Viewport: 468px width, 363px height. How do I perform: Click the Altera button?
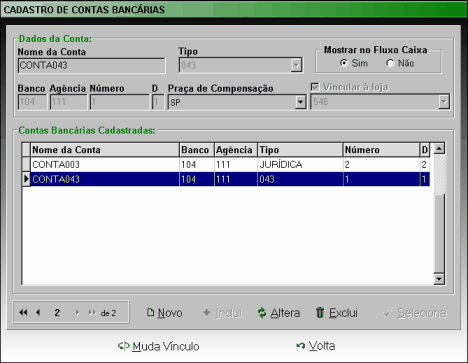279,313
